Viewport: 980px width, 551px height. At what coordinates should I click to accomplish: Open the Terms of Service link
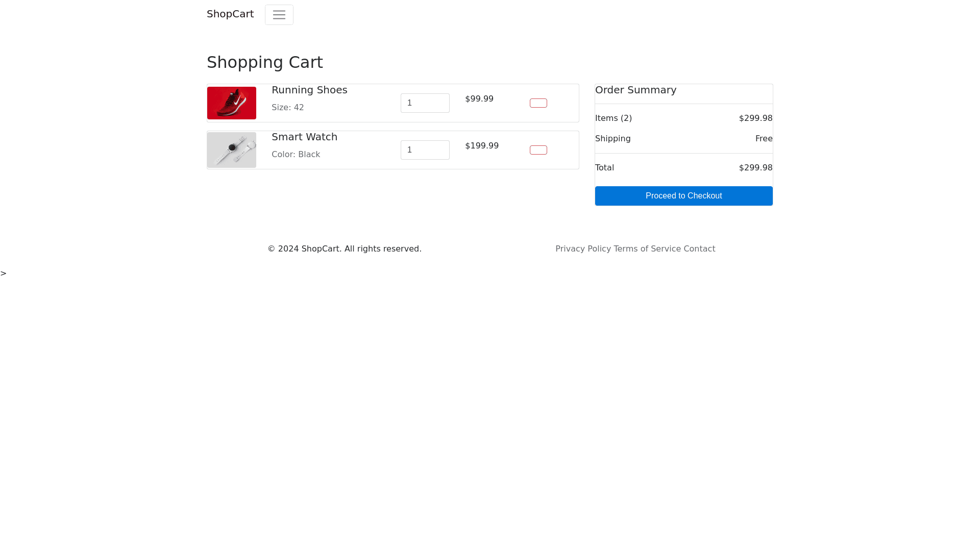[x=647, y=249]
